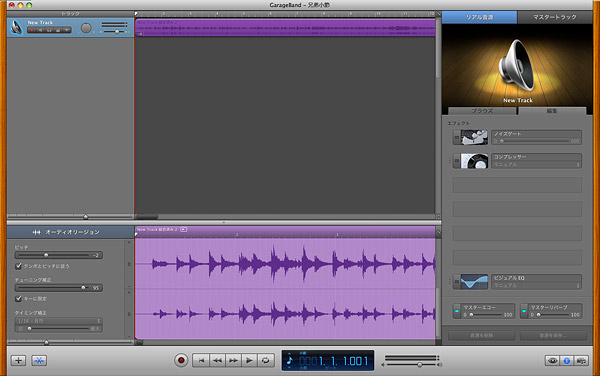Toggle the ノイズゲート effect on

457,138
